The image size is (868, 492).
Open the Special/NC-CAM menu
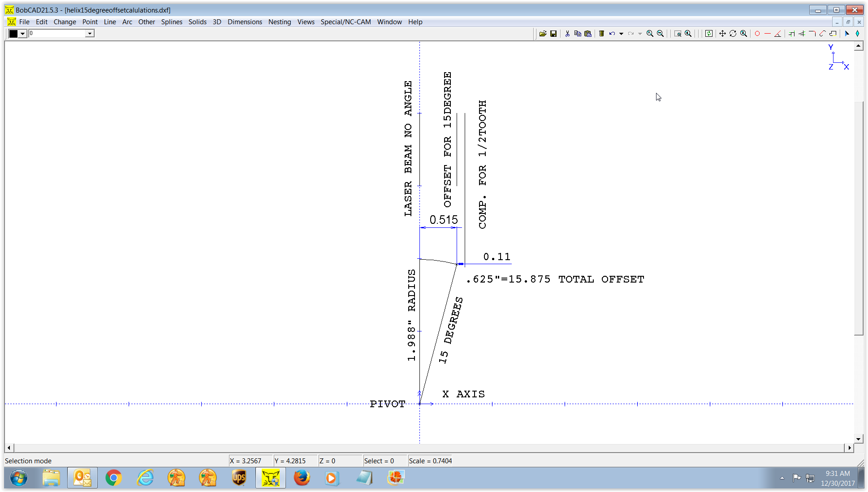tap(345, 22)
